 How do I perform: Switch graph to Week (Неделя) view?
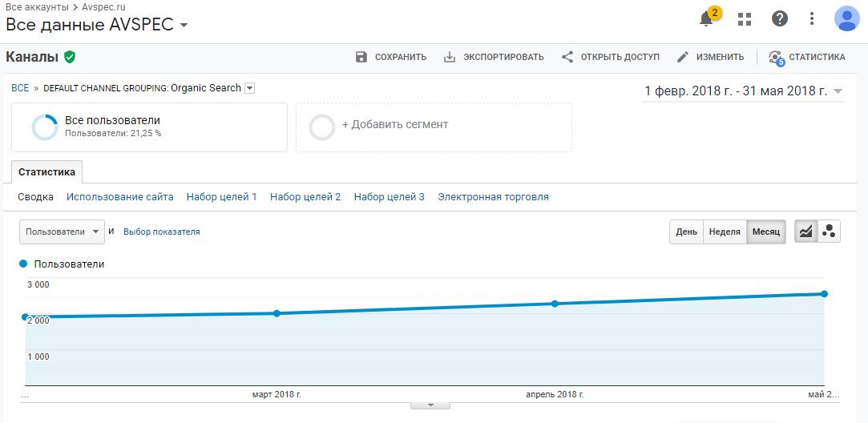pyautogui.click(x=725, y=232)
